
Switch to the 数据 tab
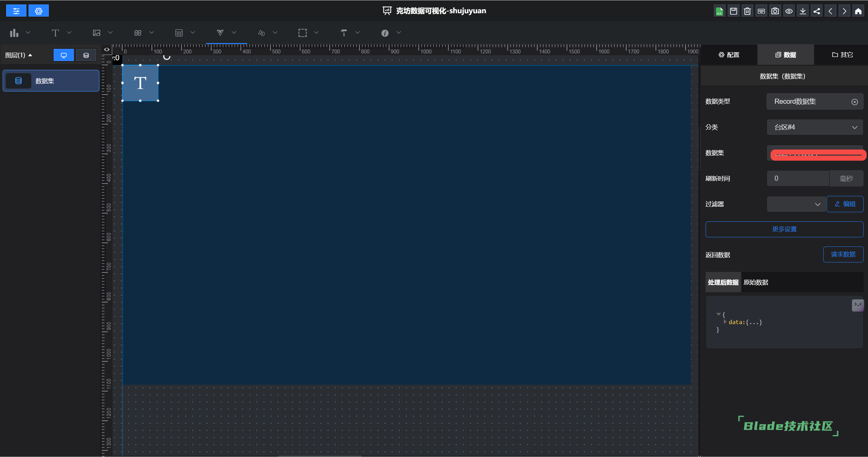click(x=786, y=55)
